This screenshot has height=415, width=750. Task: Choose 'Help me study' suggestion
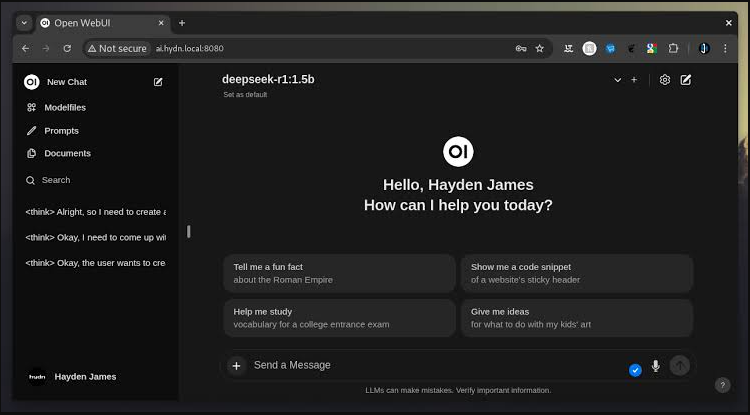pyautogui.click(x=339, y=318)
